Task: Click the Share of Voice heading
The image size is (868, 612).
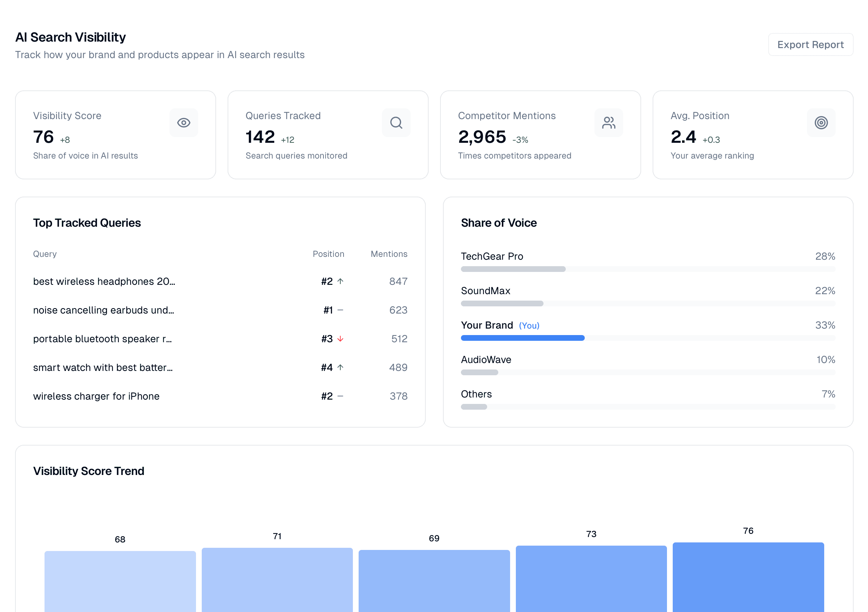Action: [499, 223]
